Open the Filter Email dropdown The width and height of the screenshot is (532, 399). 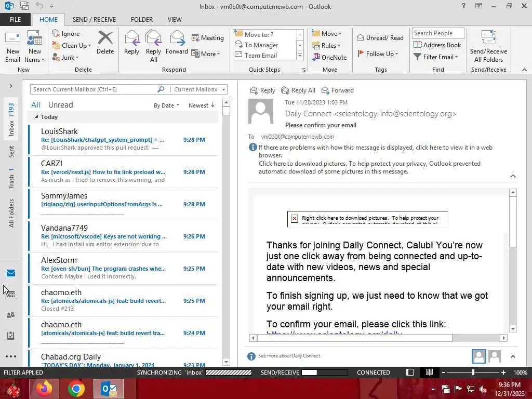click(436, 57)
